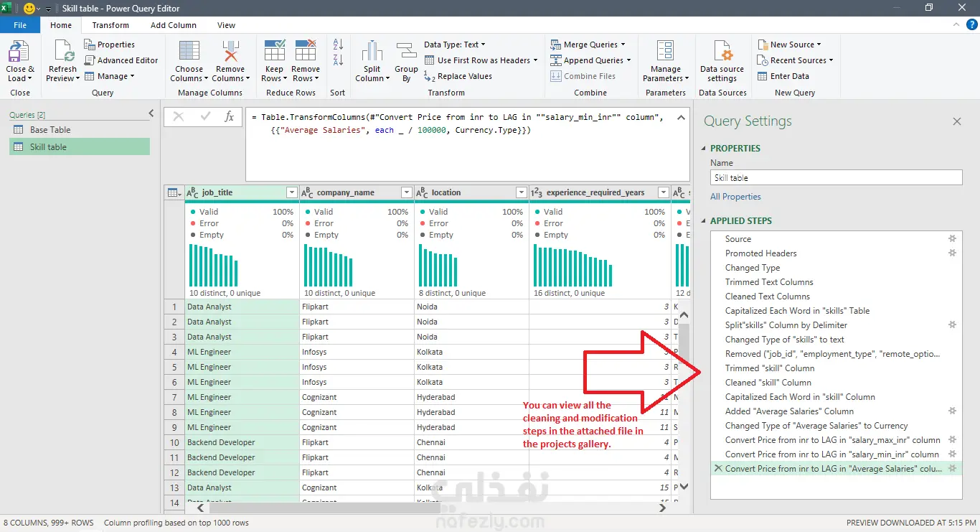Click the All Properties link
This screenshot has width=980, height=532.
735,197
